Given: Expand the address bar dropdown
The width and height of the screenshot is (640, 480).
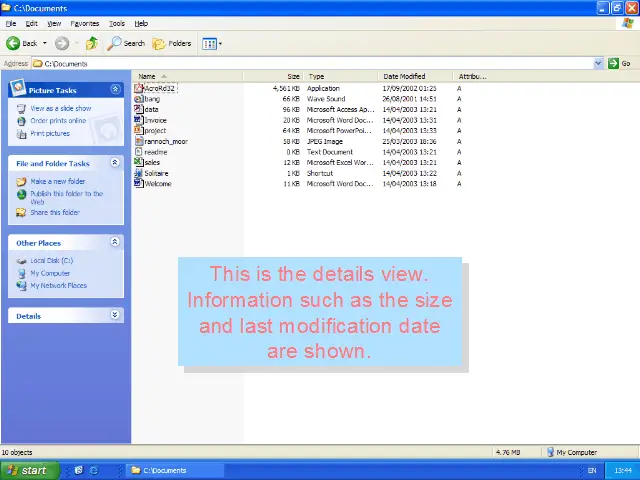Looking at the screenshot, I should tap(599, 63).
